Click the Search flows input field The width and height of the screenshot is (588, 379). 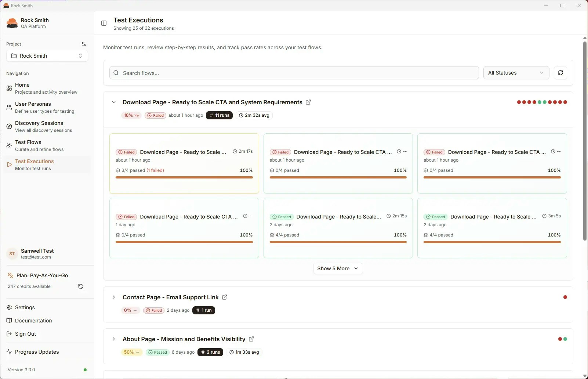(x=294, y=73)
